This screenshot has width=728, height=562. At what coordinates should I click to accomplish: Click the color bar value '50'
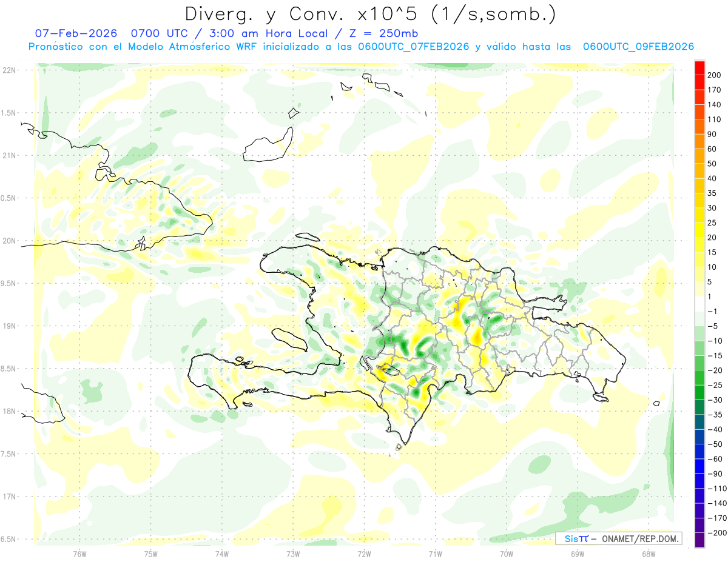pyautogui.click(x=713, y=164)
